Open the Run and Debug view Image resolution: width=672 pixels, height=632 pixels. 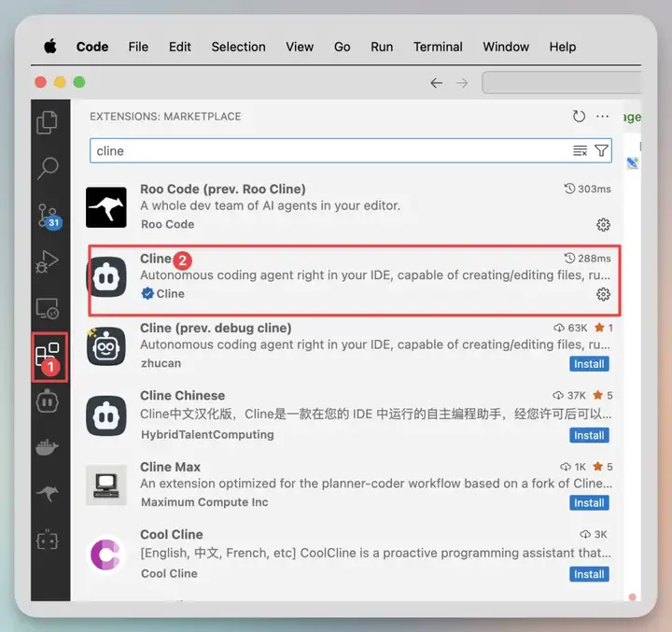pyautogui.click(x=48, y=262)
